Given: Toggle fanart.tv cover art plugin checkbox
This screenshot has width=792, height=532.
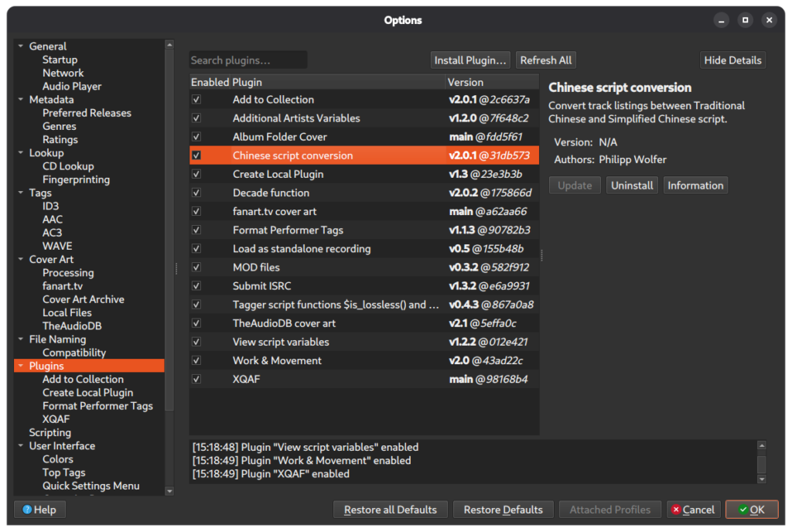Looking at the screenshot, I should point(196,212).
